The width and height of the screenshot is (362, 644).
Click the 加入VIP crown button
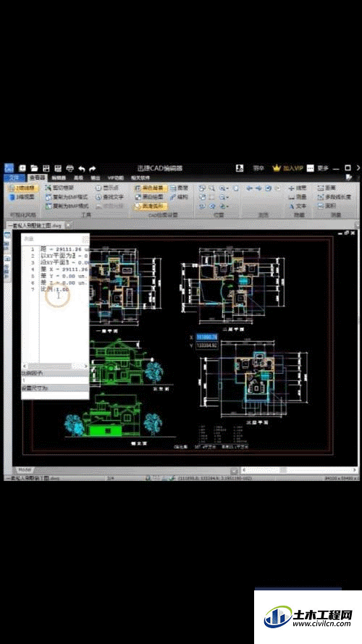point(287,168)
